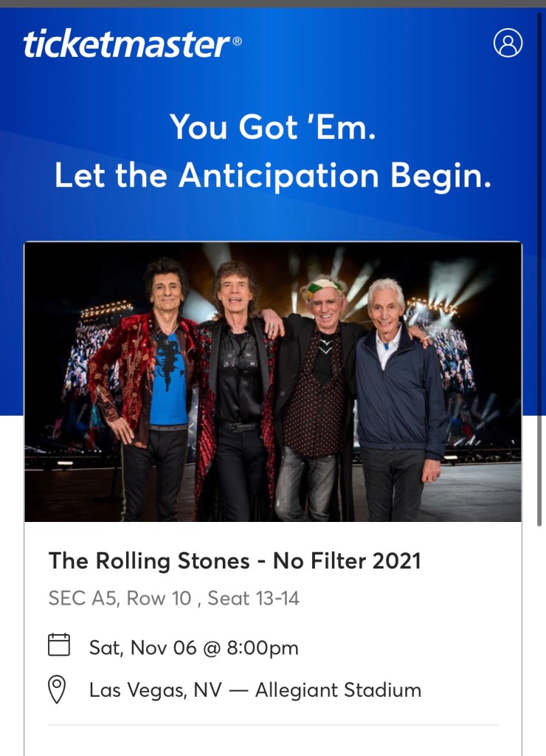Click the calendar icon beside the date

click(x=59, y=646)
